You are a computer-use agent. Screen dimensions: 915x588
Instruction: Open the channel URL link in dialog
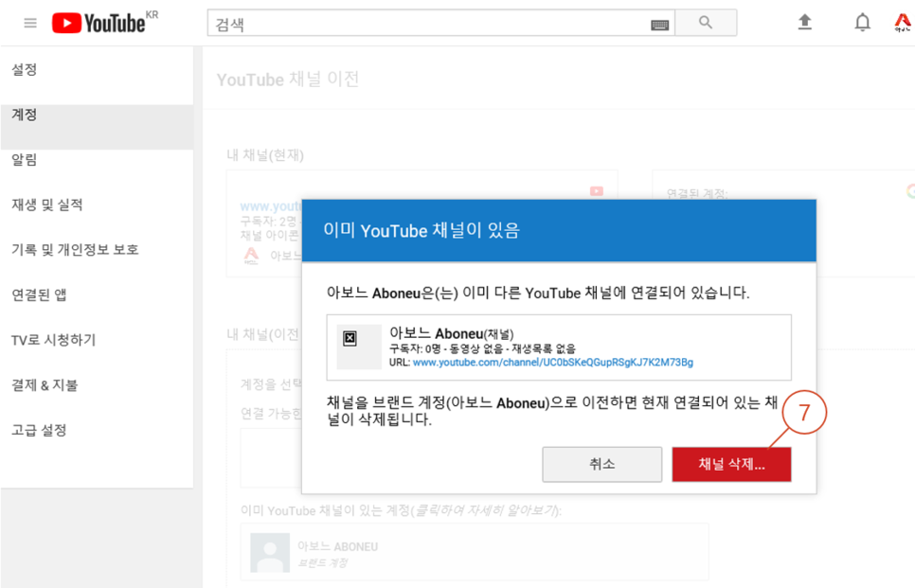tap(552, 363)
